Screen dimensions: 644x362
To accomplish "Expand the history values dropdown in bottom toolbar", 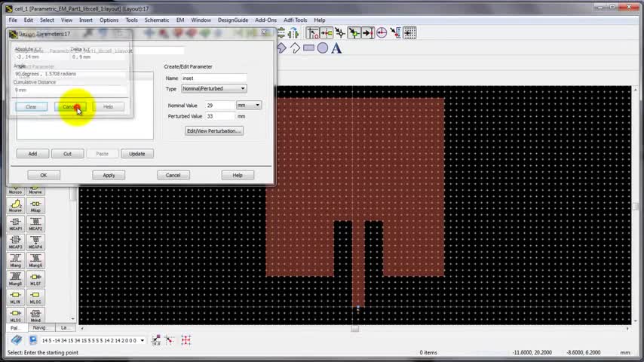I will point(142,340).
